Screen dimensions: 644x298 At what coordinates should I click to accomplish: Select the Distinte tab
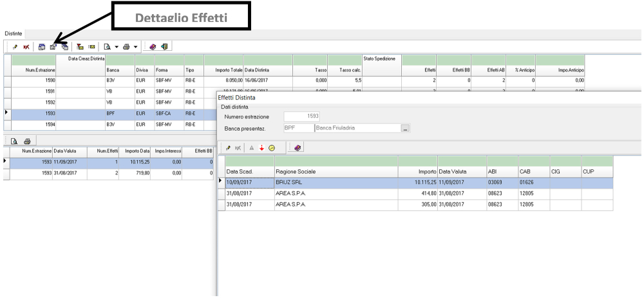click(x=14, y=33)
